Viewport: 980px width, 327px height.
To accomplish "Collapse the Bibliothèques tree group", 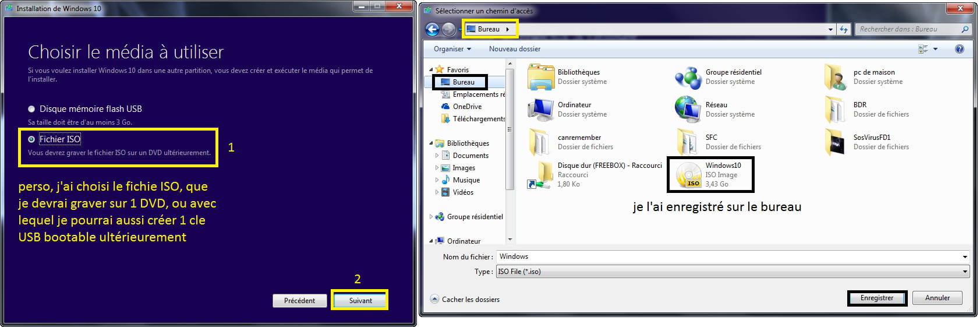I will pyautogui.click(x=431, y=143).
